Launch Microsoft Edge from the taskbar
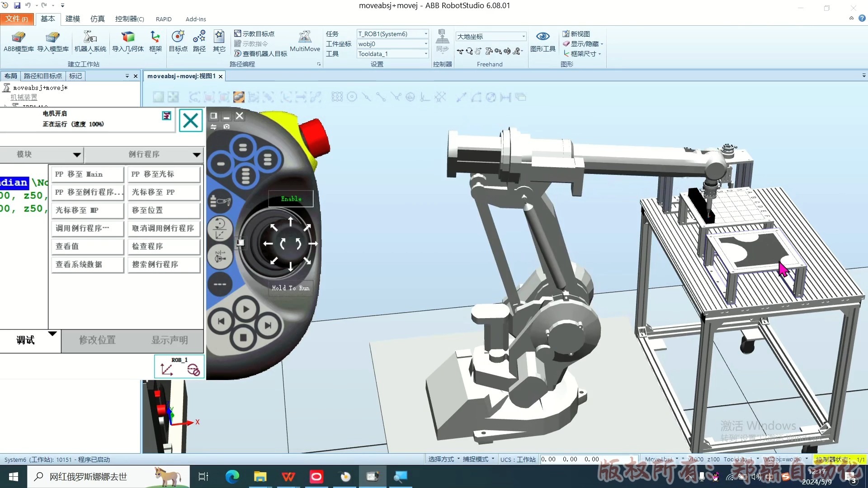Screen dimensions: 868x488 pyautogui.click(x=232, y=477)
